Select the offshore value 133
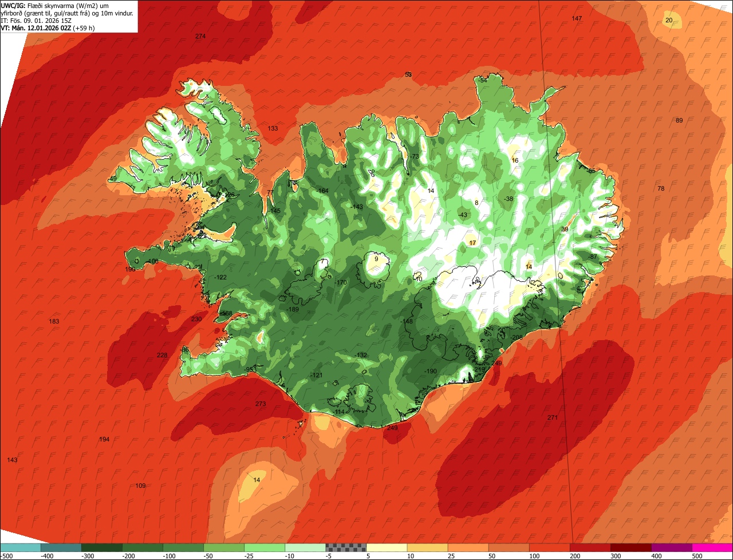 click(x=273, y=128)
